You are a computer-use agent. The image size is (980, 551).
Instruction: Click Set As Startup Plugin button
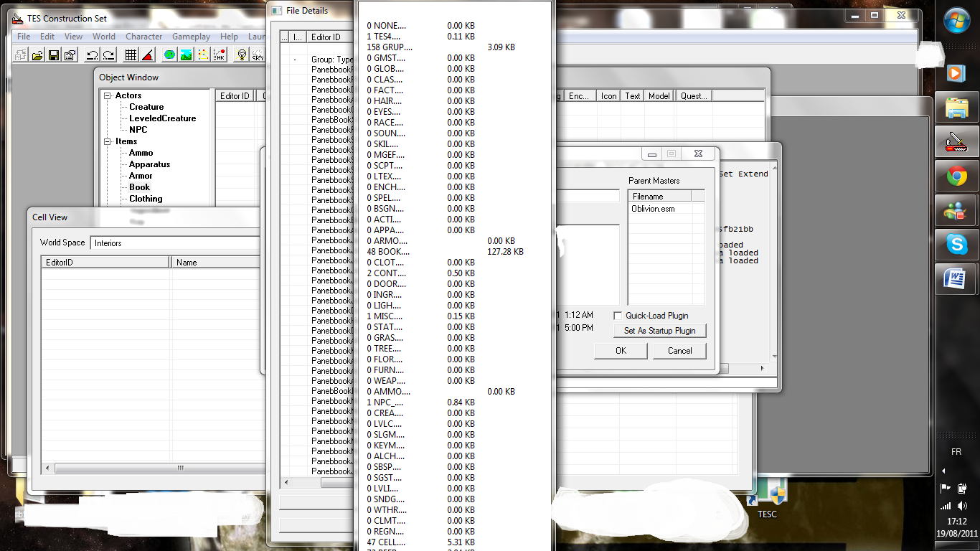pyautogui.click(x=660, y=331)
